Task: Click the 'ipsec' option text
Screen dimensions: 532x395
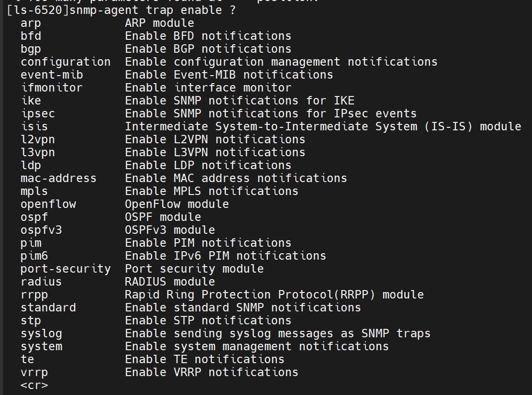Action: [x=38, y=114]
